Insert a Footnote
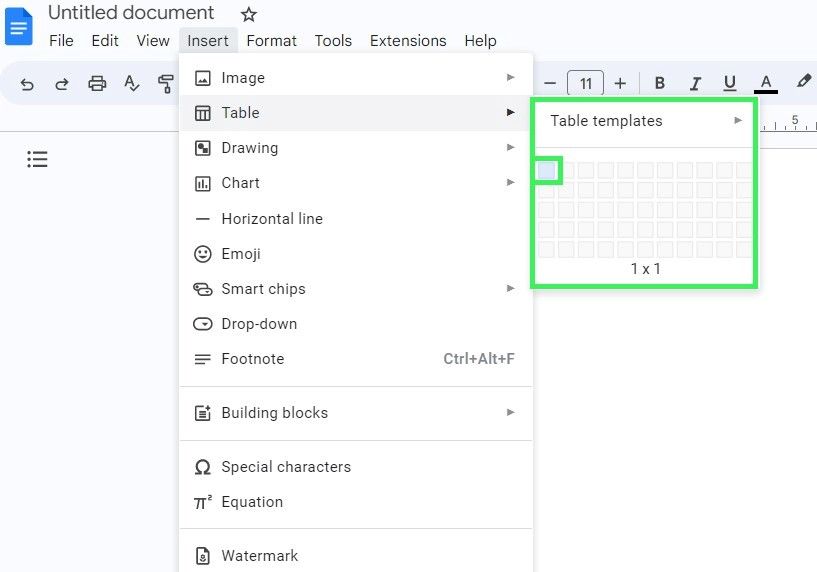This screenshot has width=817, height=572. 356,359
